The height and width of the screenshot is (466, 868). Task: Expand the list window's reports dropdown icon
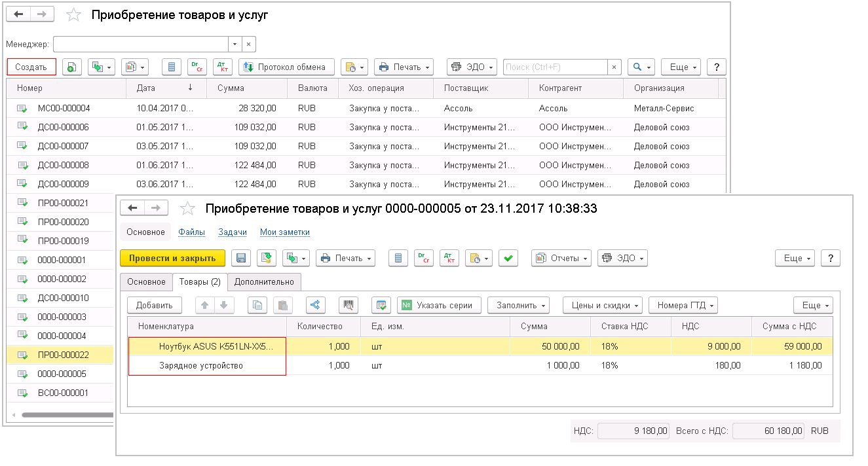(x=135, y=67)
